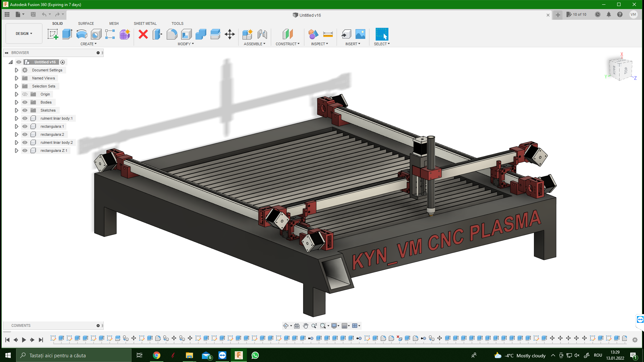Hide the Bodies folder visibility
Image resolution: width=644 pixels, height=362 pixels.
pyautogui.click(x=25, y=102)
